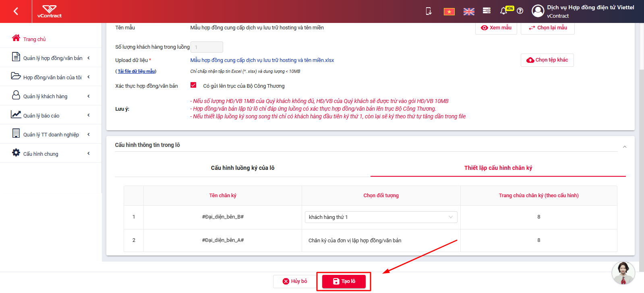This screenshot has width=644, height=293.
Task: Switch language to Vietnamese flag
Action: pos(449,12)
